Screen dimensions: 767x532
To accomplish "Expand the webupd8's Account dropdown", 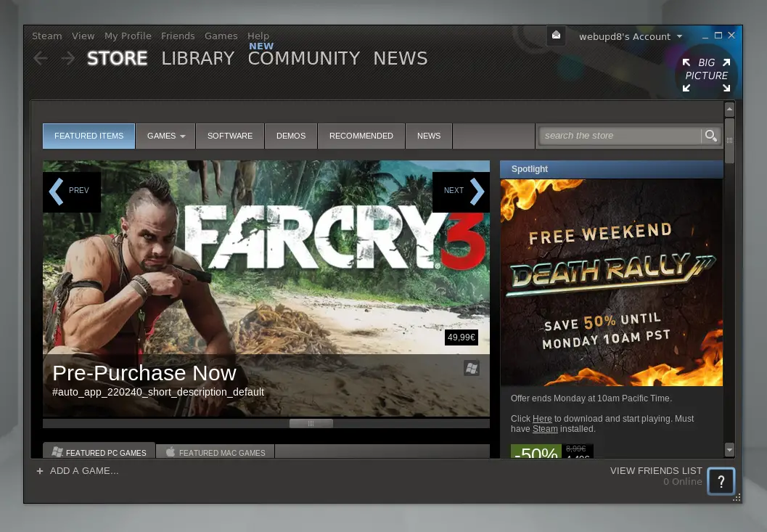I will click(x=630, y=37).
